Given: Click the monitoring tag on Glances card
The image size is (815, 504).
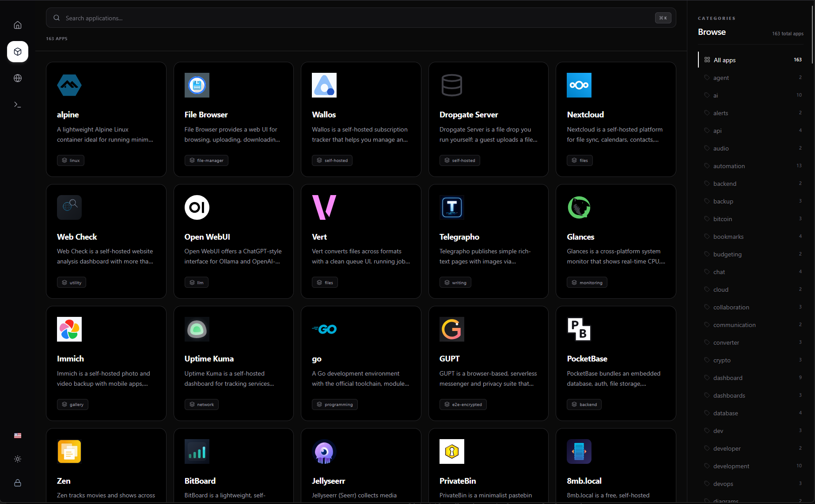Looking at the screenshot, I should (587, 282).
